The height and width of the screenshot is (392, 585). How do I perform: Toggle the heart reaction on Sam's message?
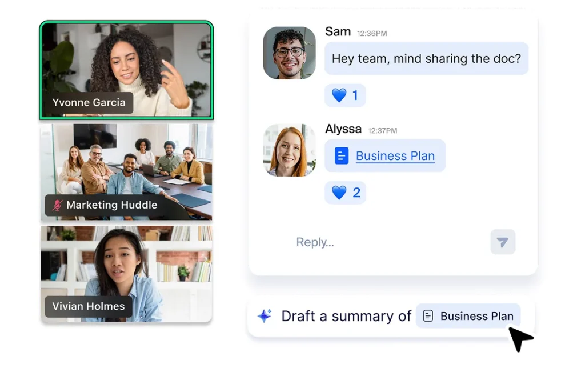click(345, 95)
